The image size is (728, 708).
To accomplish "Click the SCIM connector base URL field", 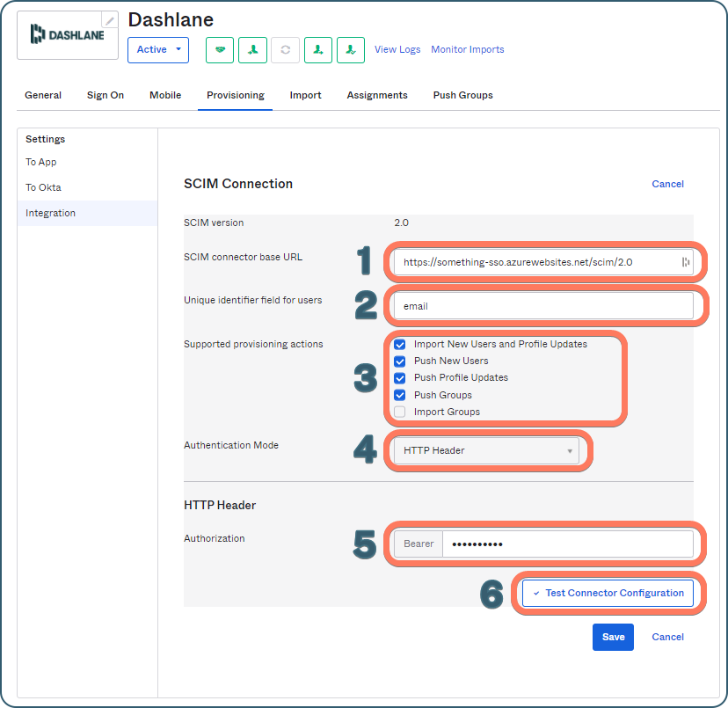I will [x=543, y=262].
